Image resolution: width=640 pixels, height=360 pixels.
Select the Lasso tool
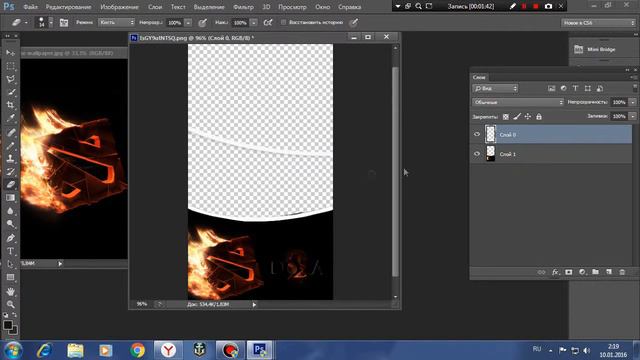coord(11,79)
